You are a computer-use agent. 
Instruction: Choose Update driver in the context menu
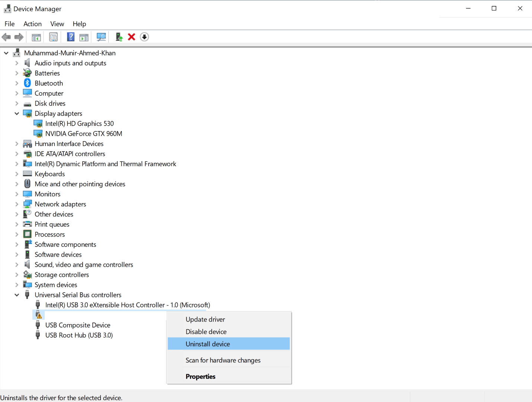coord(205,319)
